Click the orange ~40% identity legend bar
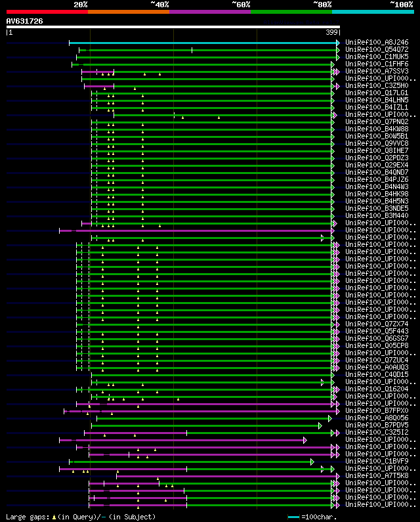 point(129,12)
